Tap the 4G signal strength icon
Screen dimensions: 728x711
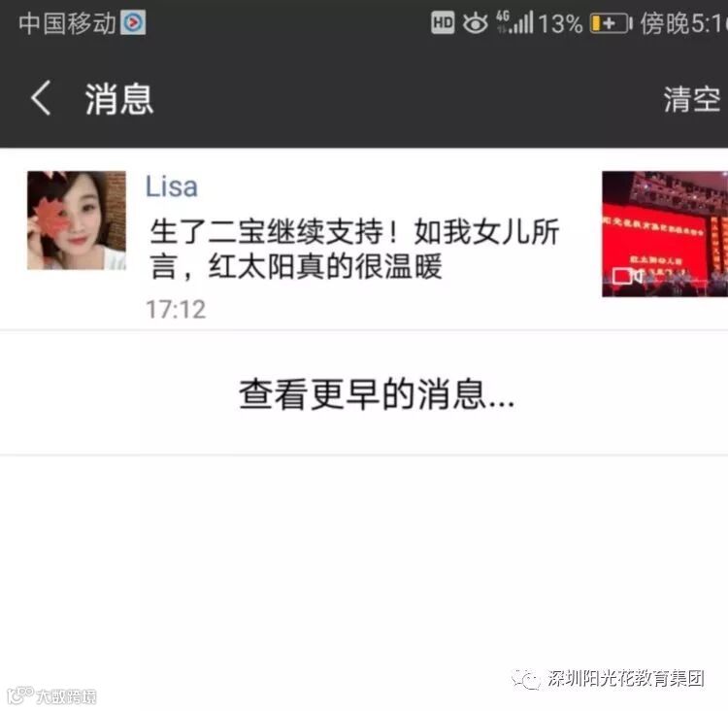[x=514, y=22]
